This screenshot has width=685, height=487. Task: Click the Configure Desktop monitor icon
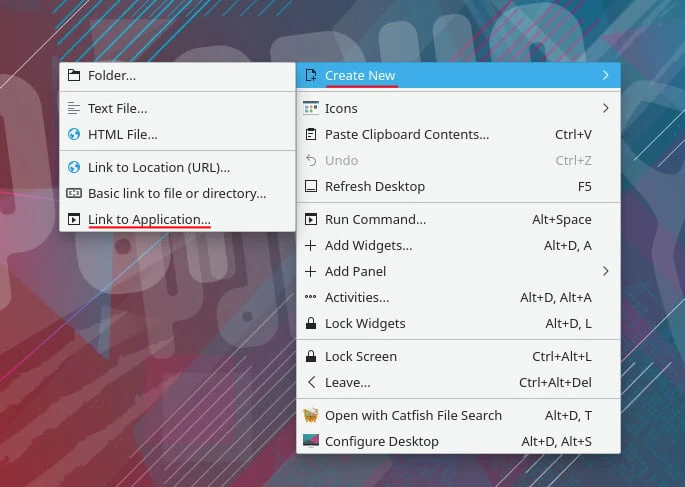point(310,441)
